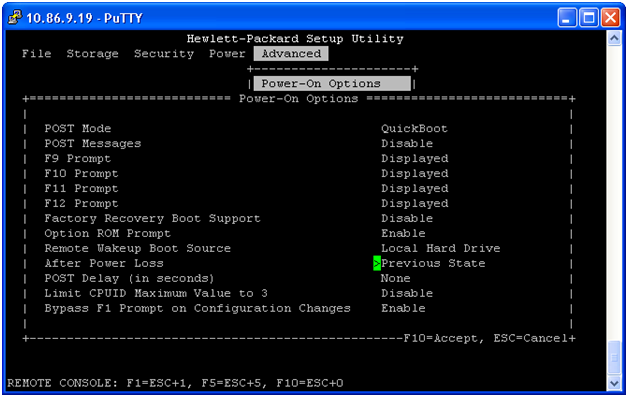Select the Option ROM Prompt setting
Screen dimensions: 628x397
click(x=107, y=233)
